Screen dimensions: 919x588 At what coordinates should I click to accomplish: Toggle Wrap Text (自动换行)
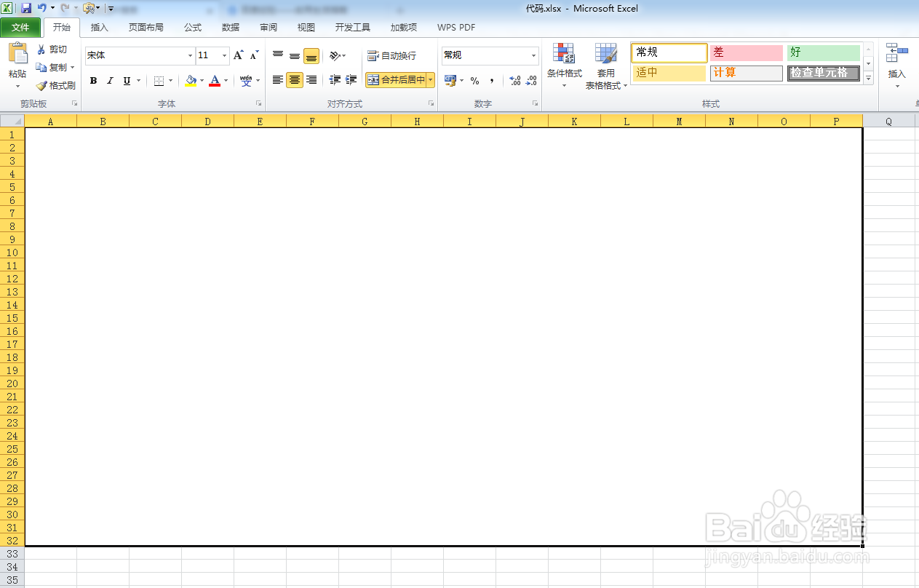[392, 55]
